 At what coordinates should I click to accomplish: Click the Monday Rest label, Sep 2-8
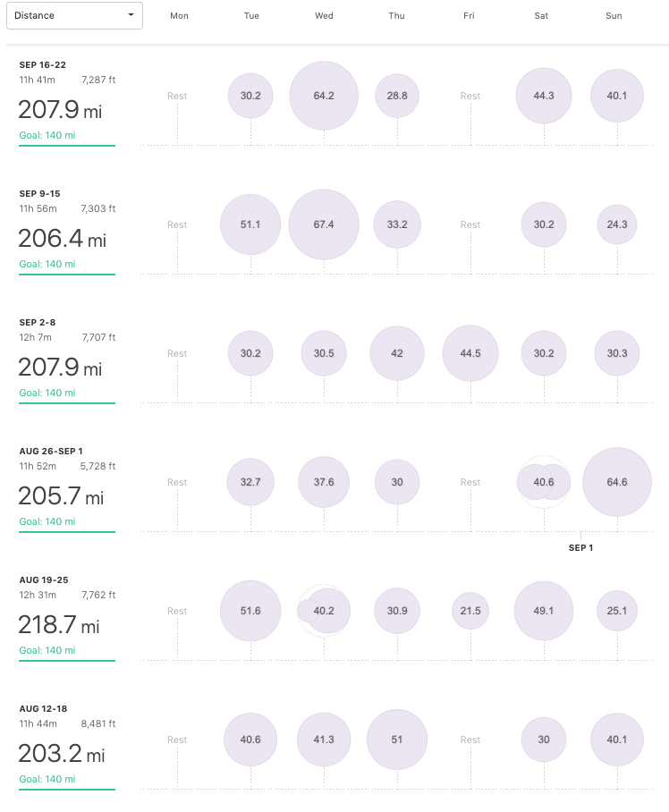177,353
